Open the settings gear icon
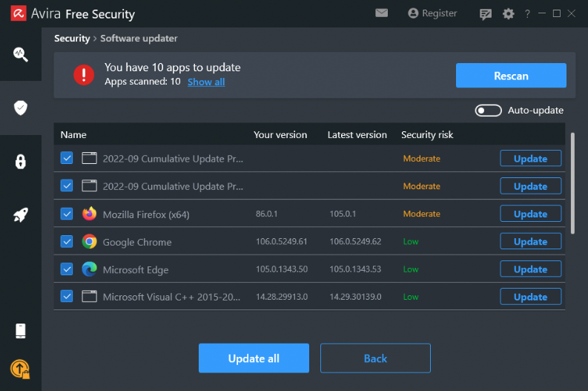 pyautogui.click(x=508, y=14)
